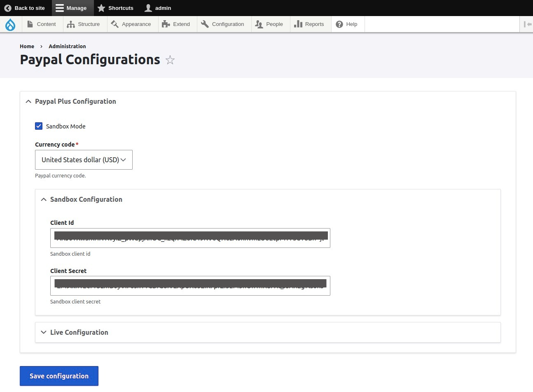This screenshot has width=533, height=392.
Task: Click the Back to site link
Action: click(25, 8)
